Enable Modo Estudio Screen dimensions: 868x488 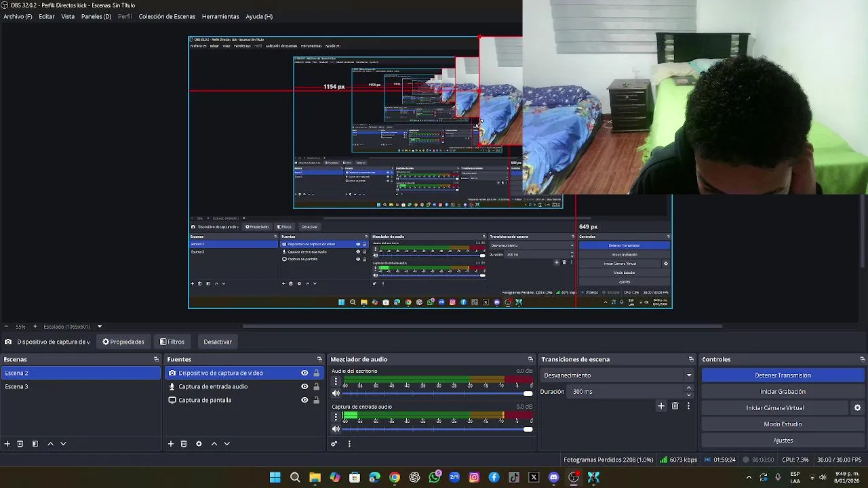point(783,424)
